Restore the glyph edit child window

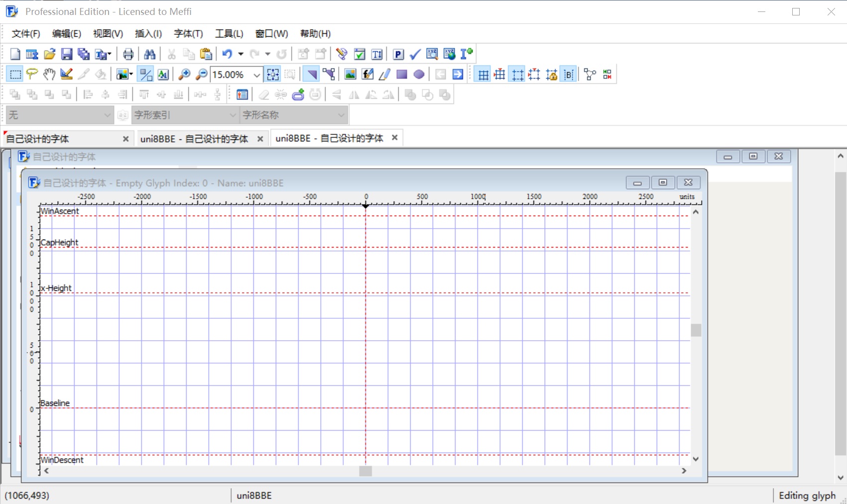pos(663,183)
